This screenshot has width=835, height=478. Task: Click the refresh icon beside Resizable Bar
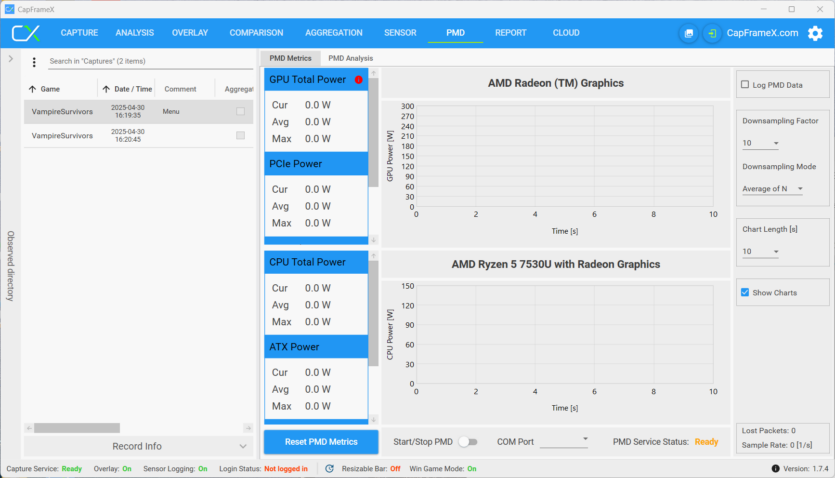[x=330, y=468]
